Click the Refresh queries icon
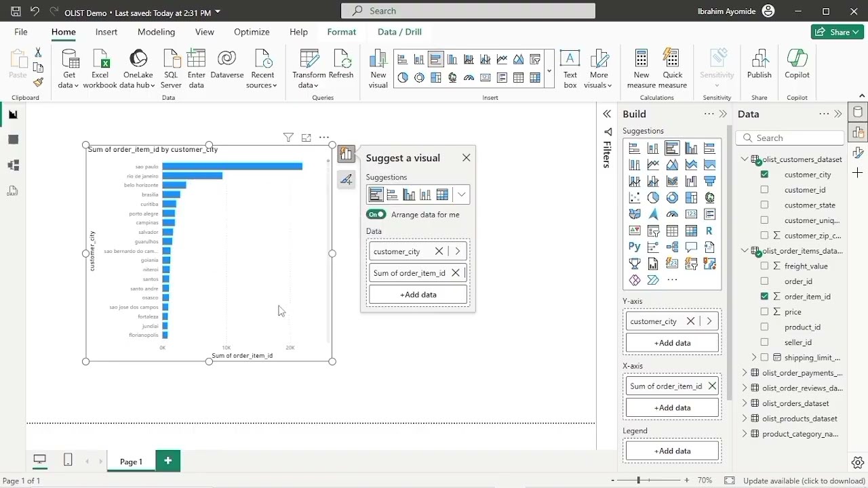This screenshot has height=488, width=868. (341, 64)
